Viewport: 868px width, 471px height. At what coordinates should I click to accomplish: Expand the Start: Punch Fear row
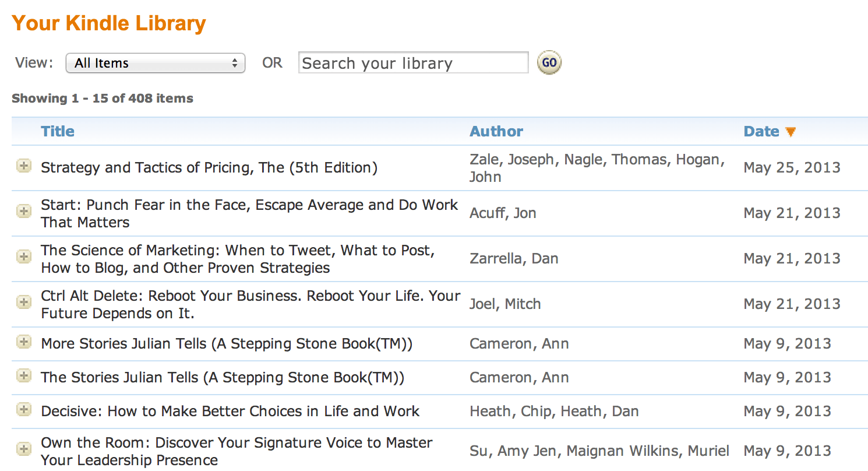pos(23,211)
